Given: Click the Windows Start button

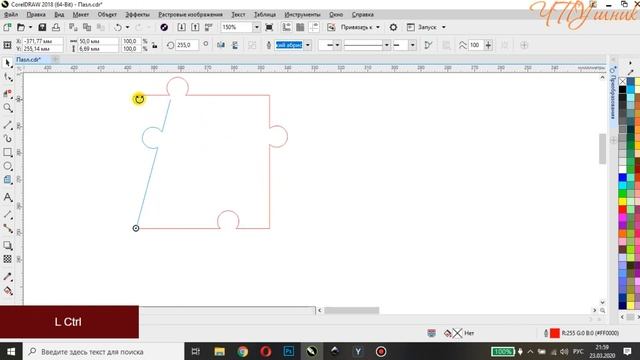Looking at the screenshot, I should pyautogui.click(x=11, y=351).
